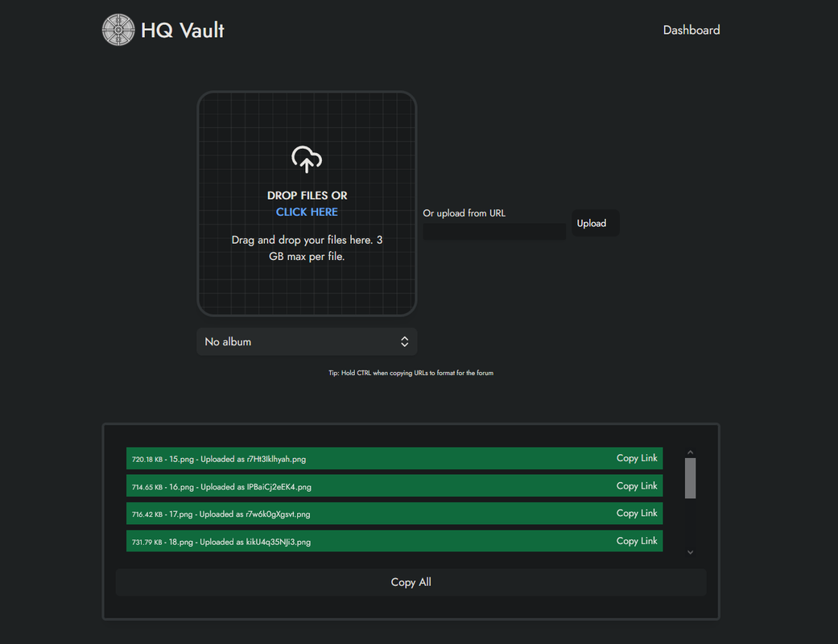Click the scroll up arrow in the uploads list
Image resolution: width=838 pixels, height=644 pixels.
(x=691, y=452)
